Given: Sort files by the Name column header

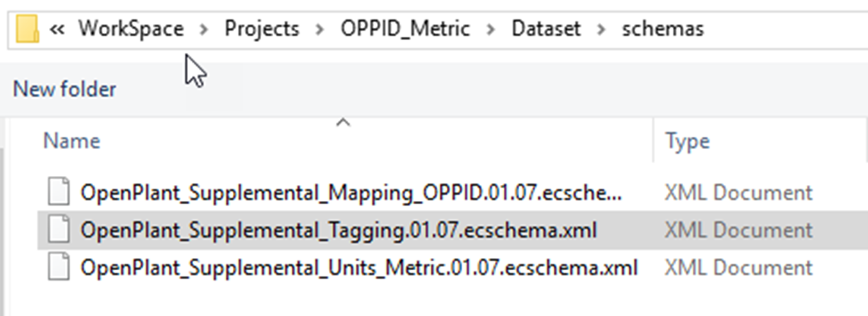Looking at the screenshot, I should click(72, 142).
